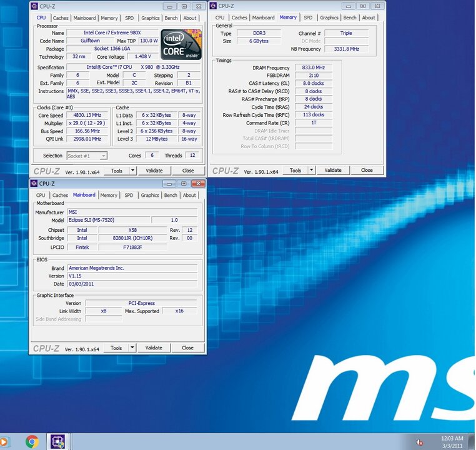Click the BIOS brand American Megatrends Inc.
Image resolution: width=476 pixels, height=450 pixels.
(x=132, y=268)
